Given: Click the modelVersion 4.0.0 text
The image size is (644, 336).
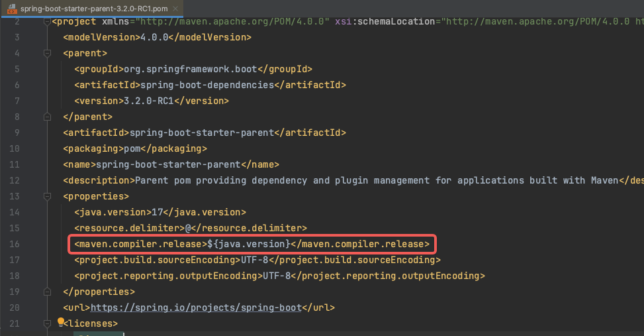Looking at the screenshot, I should [x=154, y=37].
